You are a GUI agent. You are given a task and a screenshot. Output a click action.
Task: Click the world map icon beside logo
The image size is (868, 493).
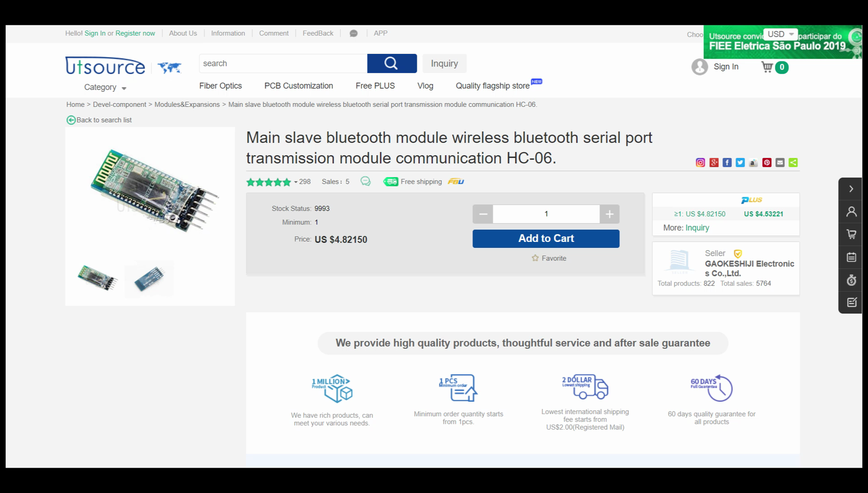pos(170,68)
